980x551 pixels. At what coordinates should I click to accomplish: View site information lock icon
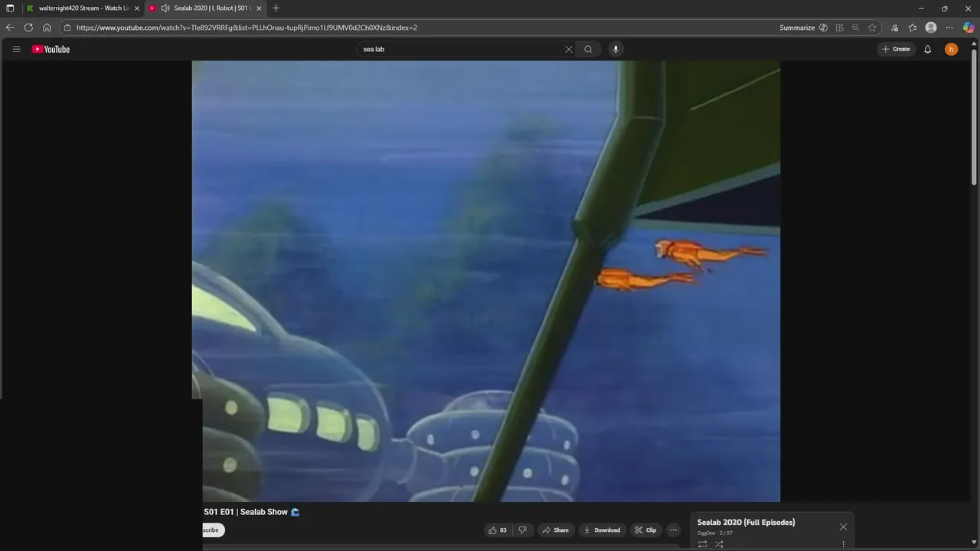67,28
